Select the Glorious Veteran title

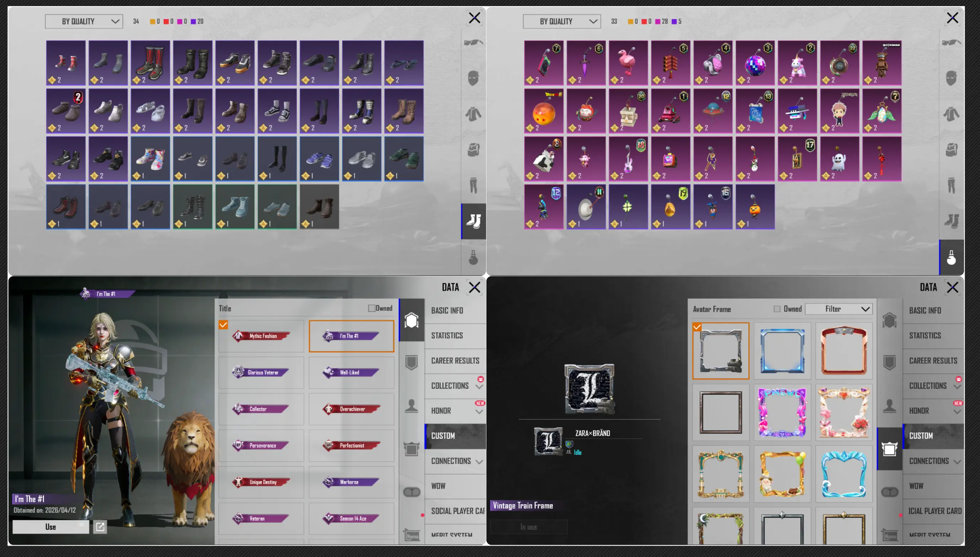pos(261,372)
